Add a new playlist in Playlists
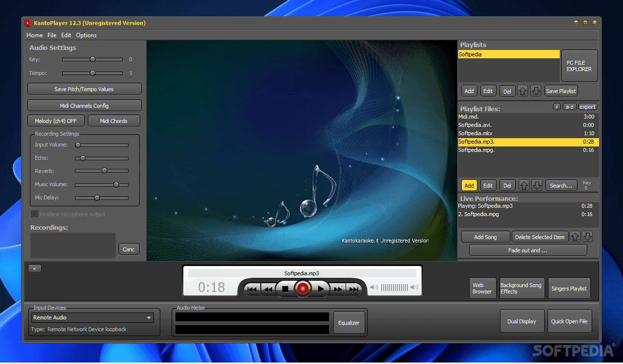 pos(469,91)
